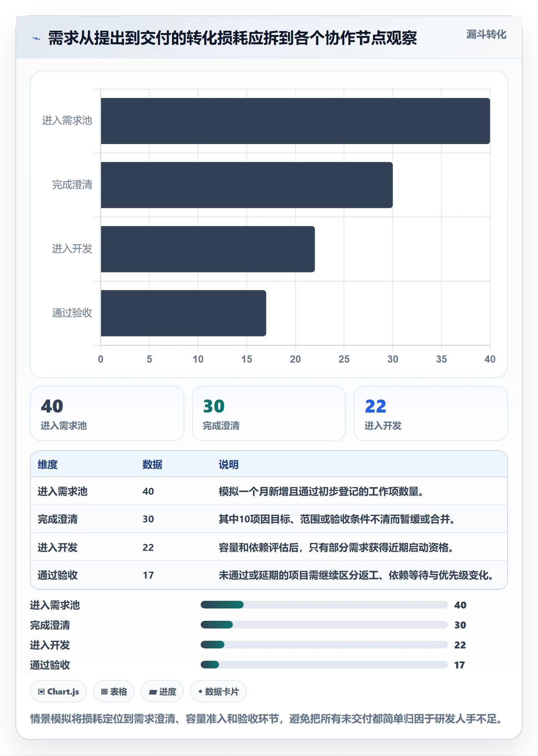Click the 数据 column header
Viewport: 538px width, 756px height.
coord(153,464)
